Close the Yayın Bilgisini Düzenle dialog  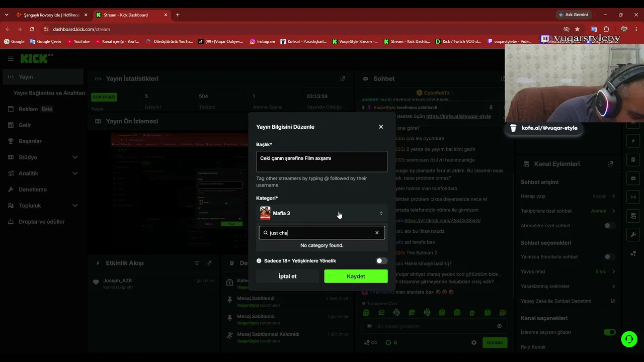tap(381, 127)
